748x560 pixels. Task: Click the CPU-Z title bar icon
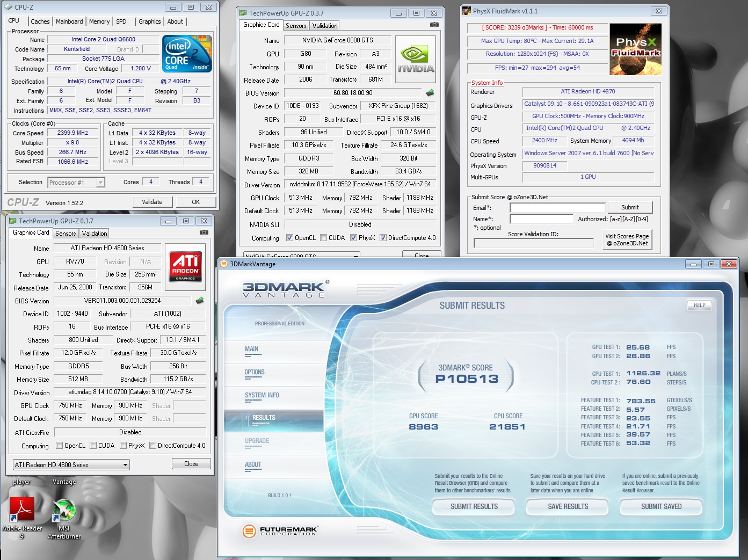(9, 7)
